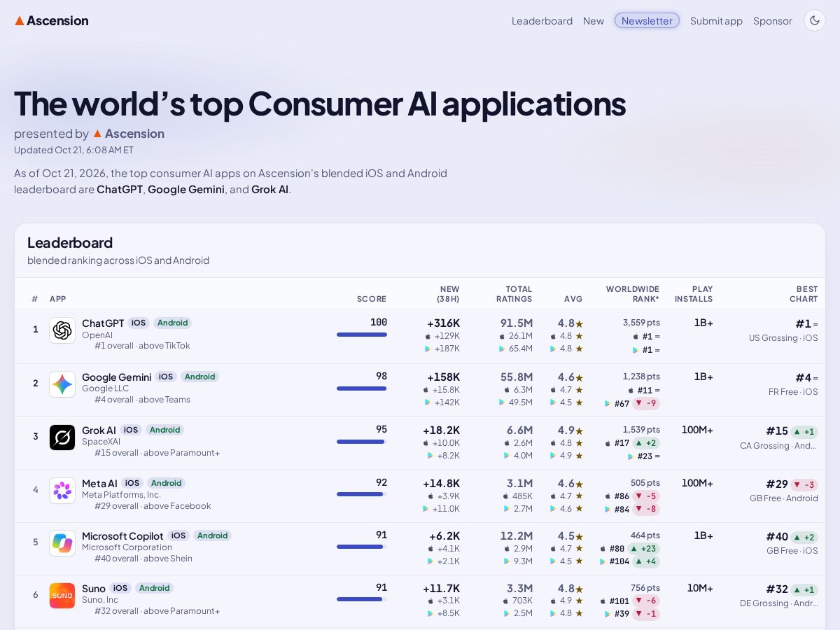Viewport: 840px width, 630px height.
Task: Click the ChatGPT app icon
Action: (62, 330)
